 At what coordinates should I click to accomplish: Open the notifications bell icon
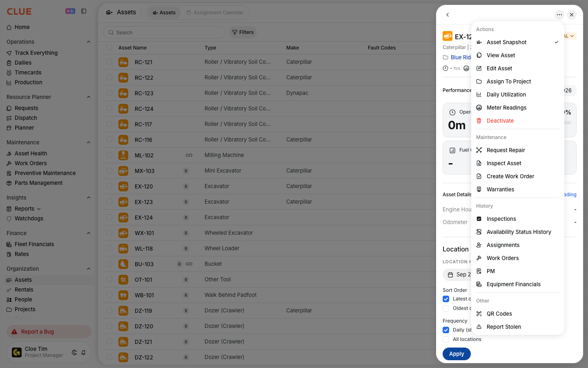(83, 352)
